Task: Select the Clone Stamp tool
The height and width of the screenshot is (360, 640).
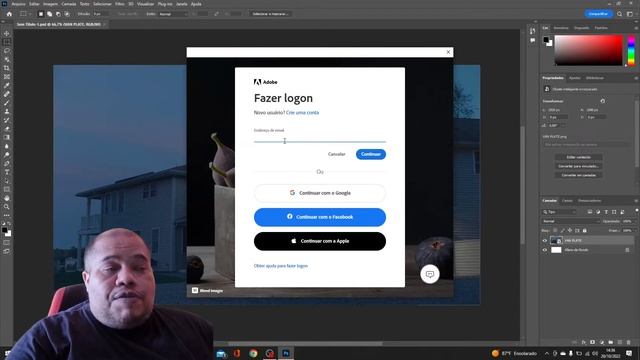Action: point(7,111)
